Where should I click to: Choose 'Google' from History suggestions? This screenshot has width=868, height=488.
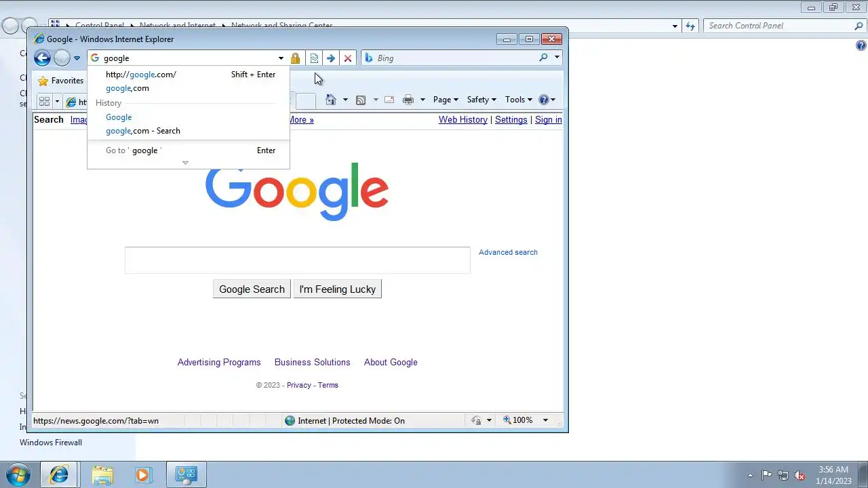pyautogui.click(x=189, y=117)
